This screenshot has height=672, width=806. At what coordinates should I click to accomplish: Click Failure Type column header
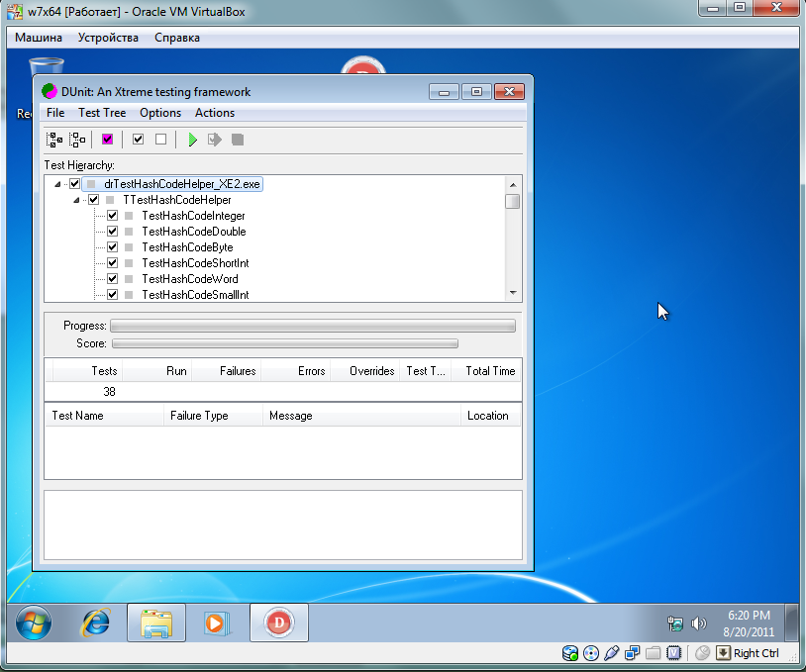pyautogui.click(x=213, y=416)
